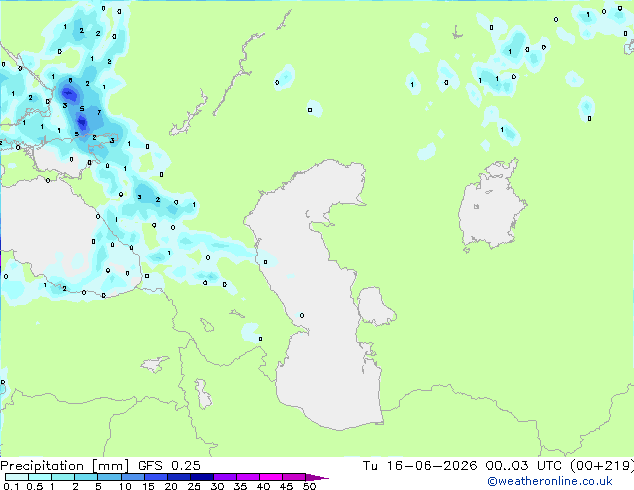Click the legend value label '50'

tap(309, 486)
